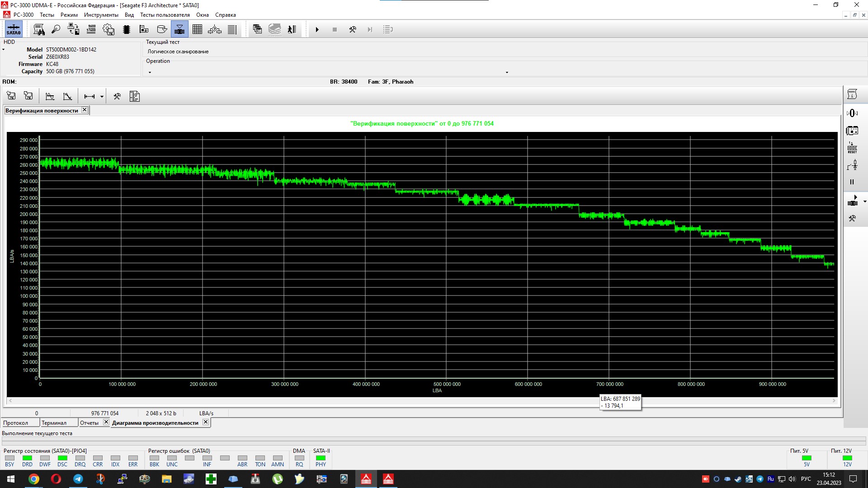This screenshot has height=488, width=868.
Task: Click the horizontal lines list icon
Action: pyautogui.click(x=232, y=29)
